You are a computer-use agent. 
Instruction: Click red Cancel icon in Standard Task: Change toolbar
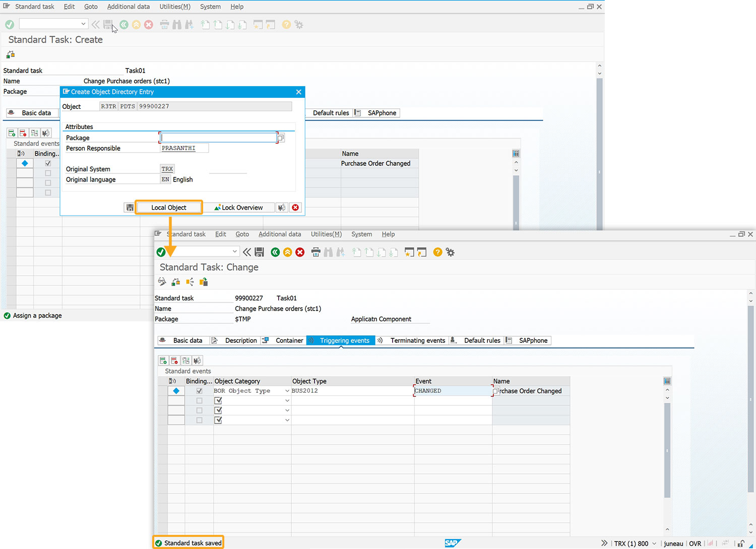click(x=300, y=252)
